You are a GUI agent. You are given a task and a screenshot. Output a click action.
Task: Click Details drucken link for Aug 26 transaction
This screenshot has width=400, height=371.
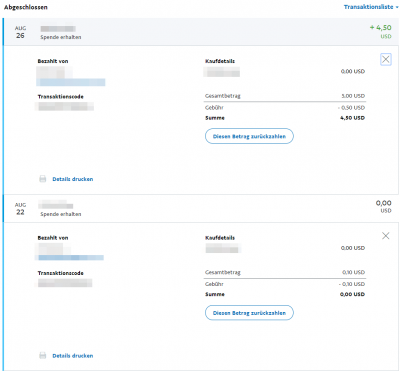73,179
